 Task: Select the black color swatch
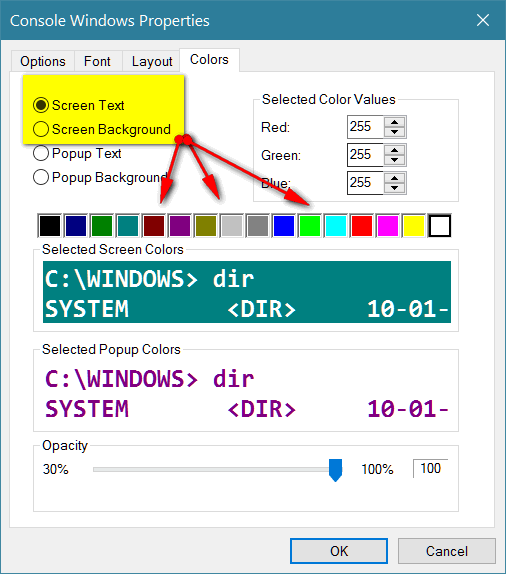point(50,226)
